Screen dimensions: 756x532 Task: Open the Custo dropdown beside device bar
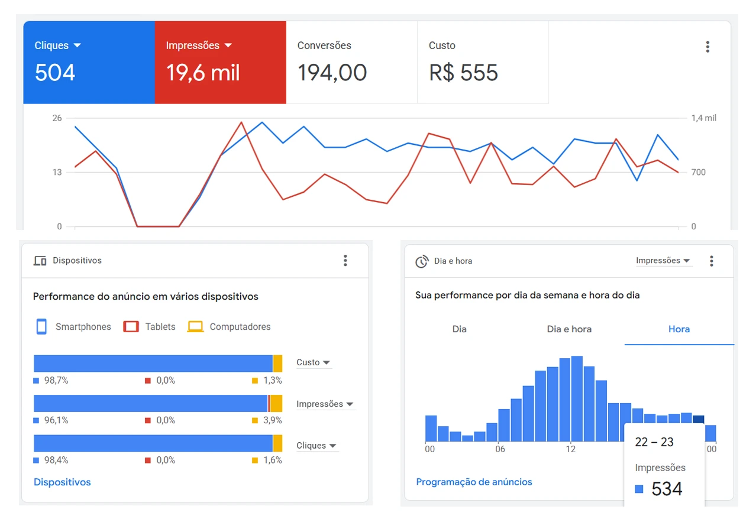point(314,363)
